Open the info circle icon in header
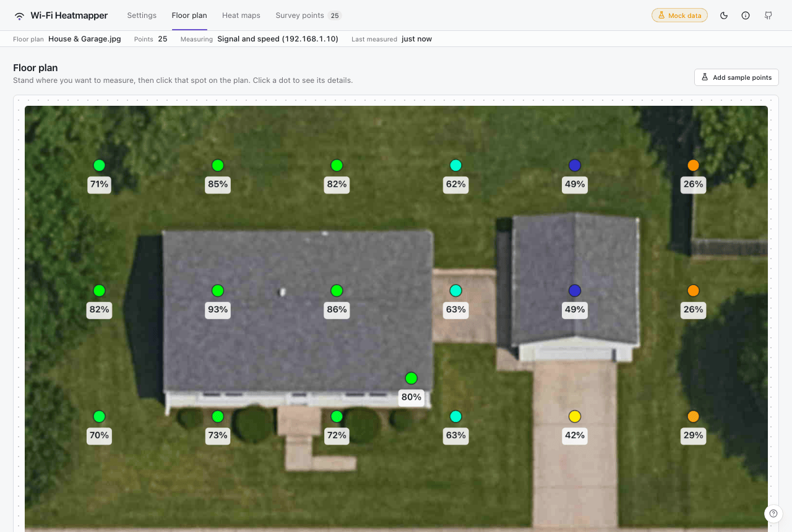Screen dimensions: 792x532 tap(746, 15)
